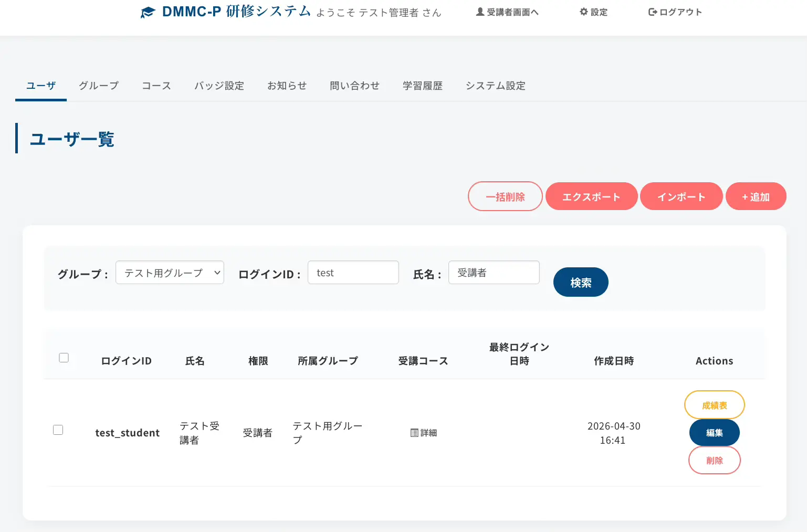Open 成績表 for test_student
The width and height of the screenshot is (807, 532).
tap(714, 405)
